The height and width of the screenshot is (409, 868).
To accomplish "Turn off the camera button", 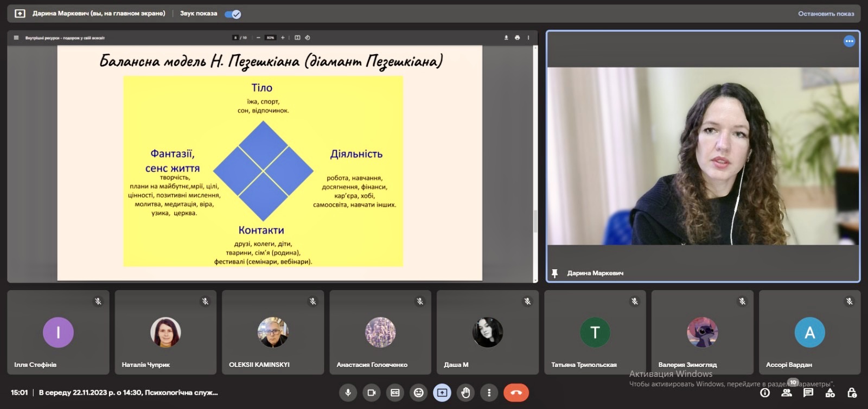I will (x=372, y=393).
